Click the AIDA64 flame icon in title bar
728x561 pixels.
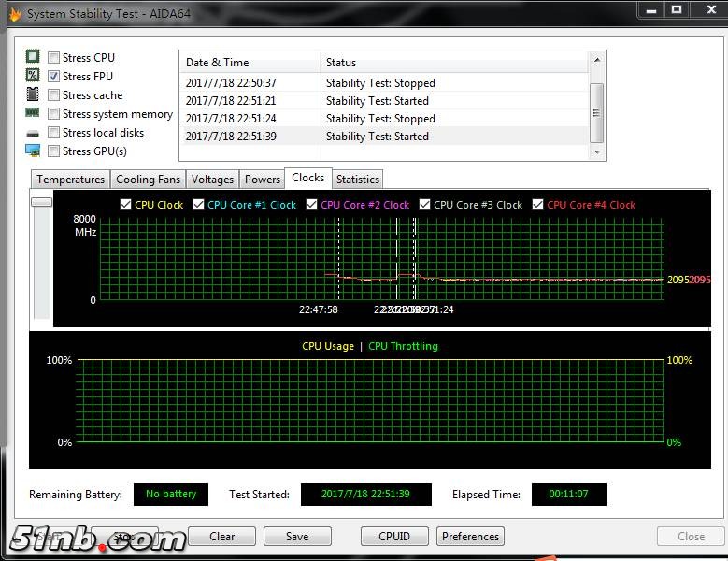click(14, 14)
